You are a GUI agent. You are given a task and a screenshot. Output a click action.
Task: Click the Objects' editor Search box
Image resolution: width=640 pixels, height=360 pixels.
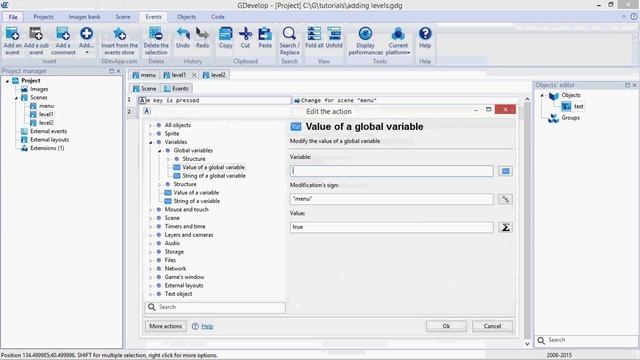coord(586,340)
